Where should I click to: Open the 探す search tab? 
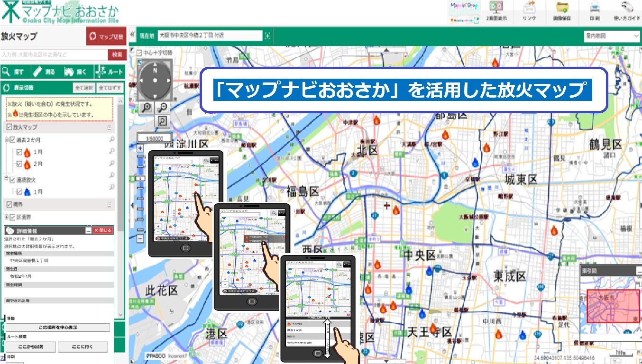coord(15,72)
